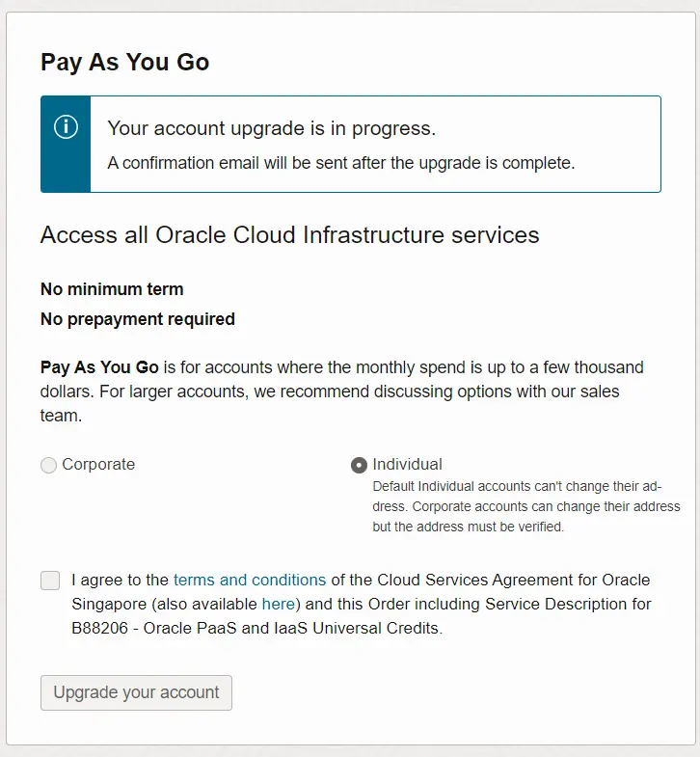Click "Your account upgrade is in progress" message
The height and width of the screenshot is (757, 700).
pos(271,128)
